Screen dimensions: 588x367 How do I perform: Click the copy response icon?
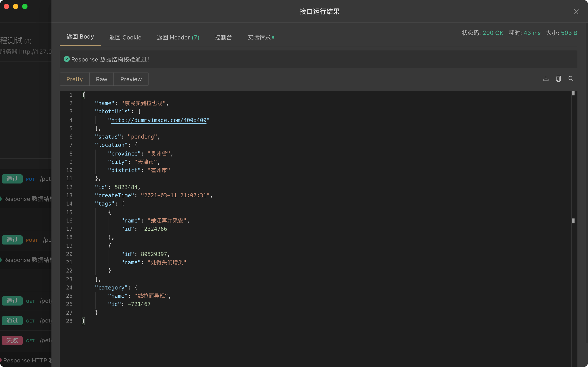[x=558, y=79]
